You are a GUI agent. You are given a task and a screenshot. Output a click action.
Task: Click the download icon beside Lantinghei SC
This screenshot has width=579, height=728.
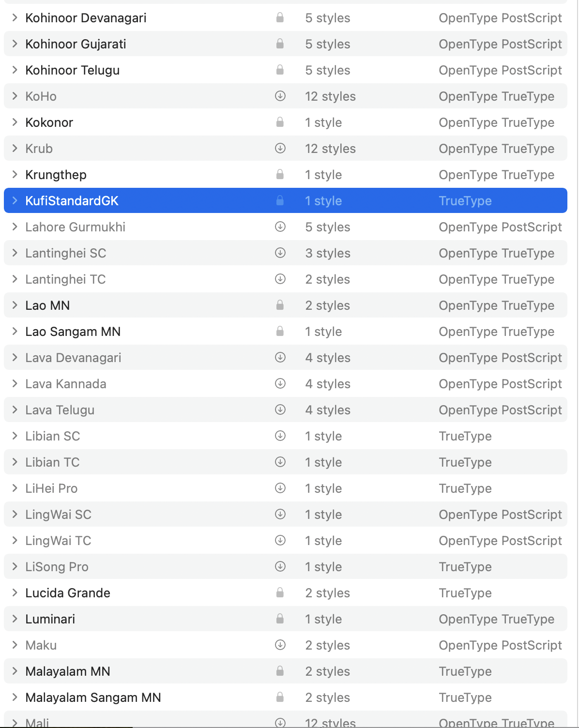(280, 253)
